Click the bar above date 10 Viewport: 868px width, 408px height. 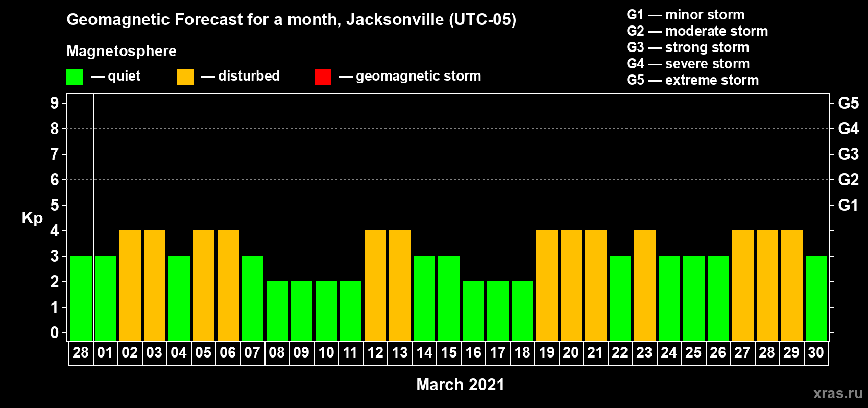click(x=326, y=311)
